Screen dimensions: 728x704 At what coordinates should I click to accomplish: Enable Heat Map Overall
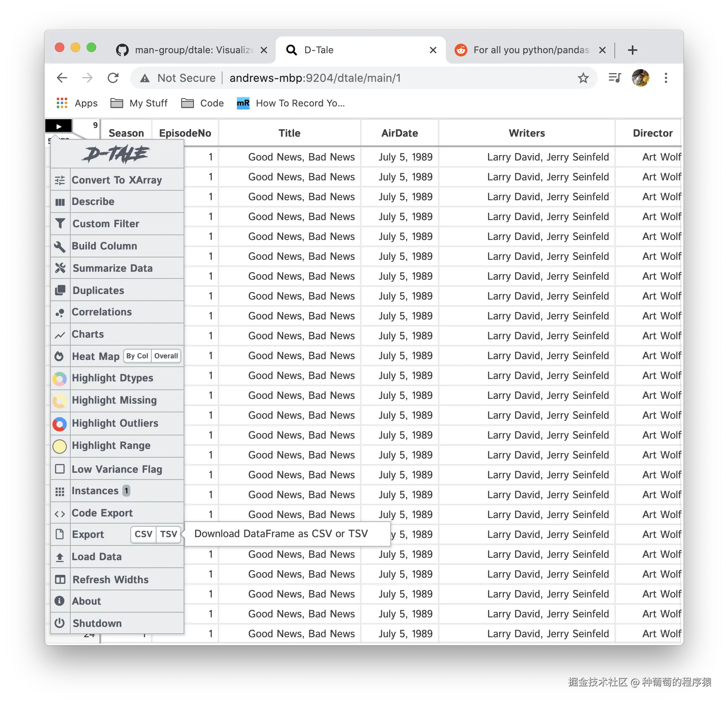[x=166, y=356]
